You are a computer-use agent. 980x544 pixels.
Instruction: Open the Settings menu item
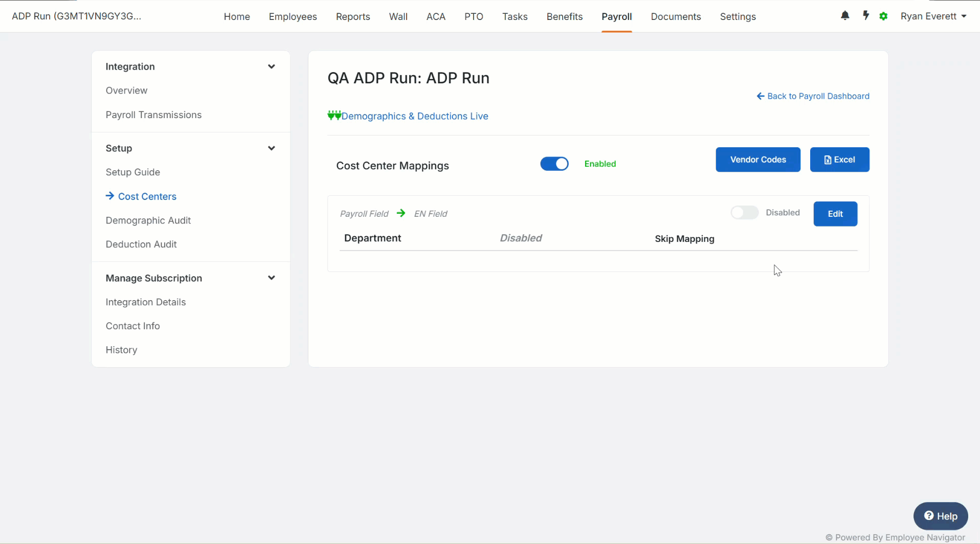(738, 16)
